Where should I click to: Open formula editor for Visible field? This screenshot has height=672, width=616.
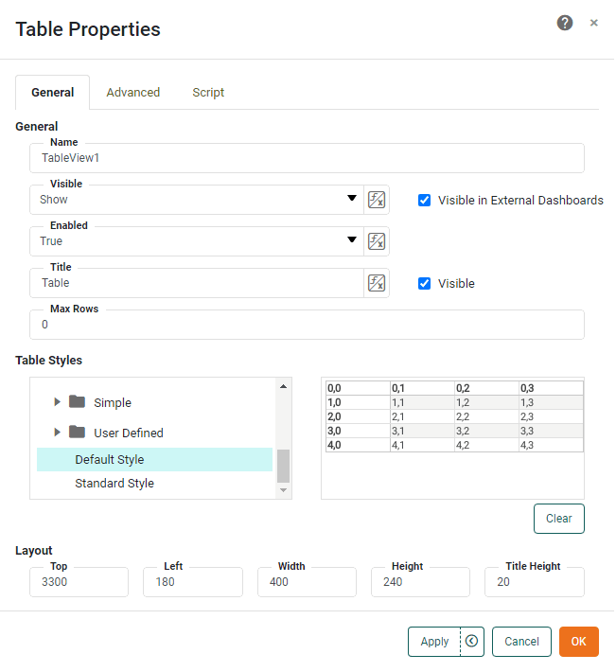pos(378,200)
